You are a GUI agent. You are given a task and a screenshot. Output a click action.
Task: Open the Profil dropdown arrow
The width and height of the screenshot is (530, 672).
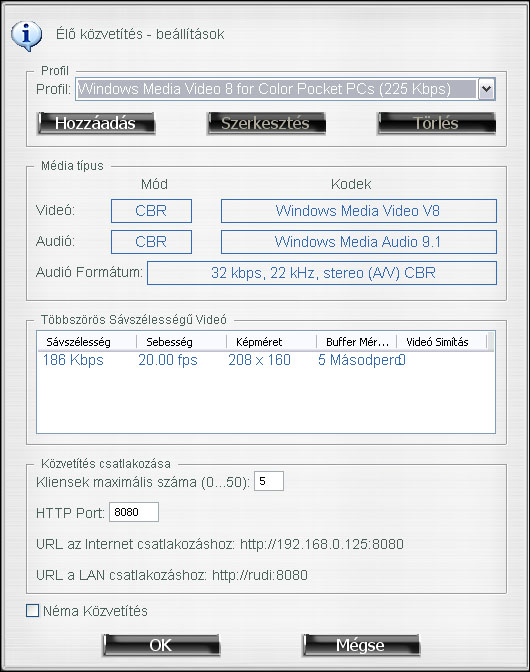point(486,89)
